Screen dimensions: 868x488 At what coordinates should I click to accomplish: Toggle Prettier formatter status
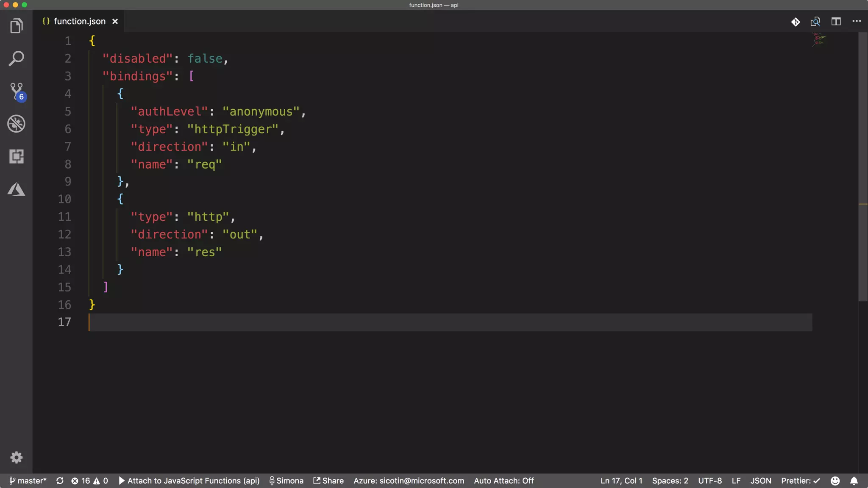coord(800,480)
